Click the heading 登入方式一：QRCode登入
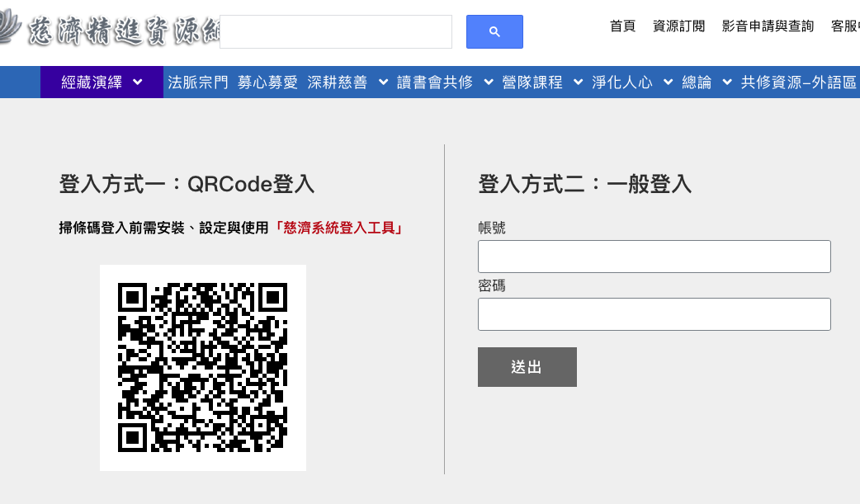The image size is (860, 504). pyautogui.click(x=187, y=184)
